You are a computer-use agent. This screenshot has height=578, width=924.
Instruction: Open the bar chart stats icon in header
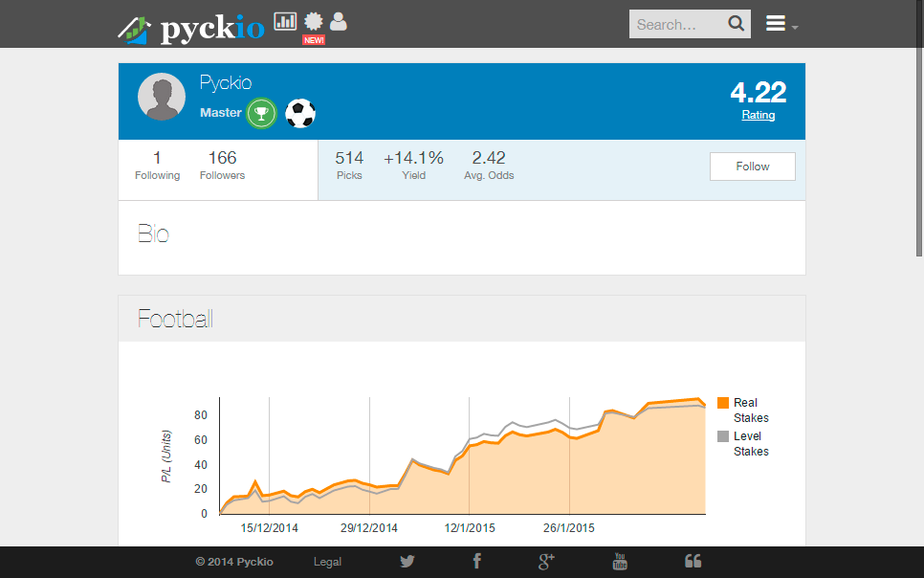tap(285, 21)
